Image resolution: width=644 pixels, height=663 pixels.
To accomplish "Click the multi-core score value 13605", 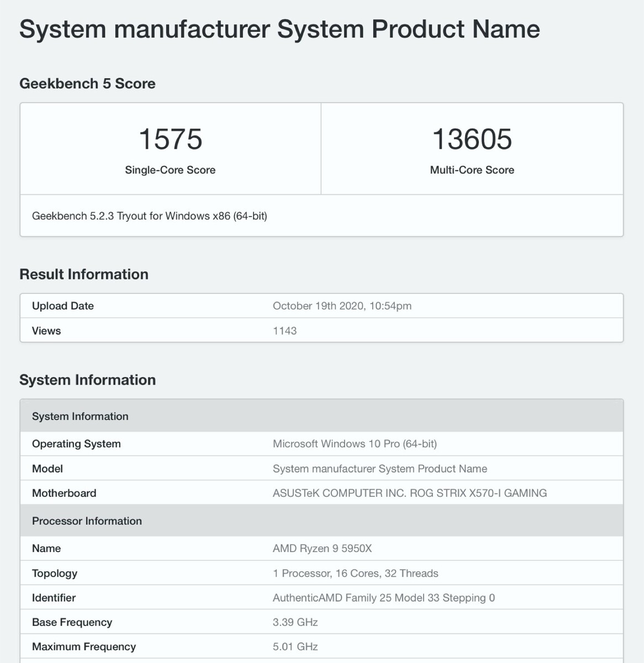I will click(472, 139).
